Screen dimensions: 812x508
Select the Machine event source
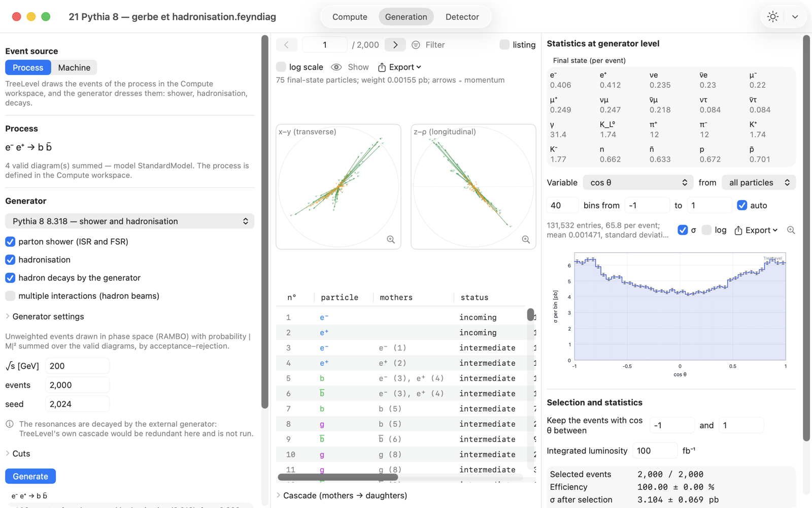pyautogui.click(x=74, y=68)
